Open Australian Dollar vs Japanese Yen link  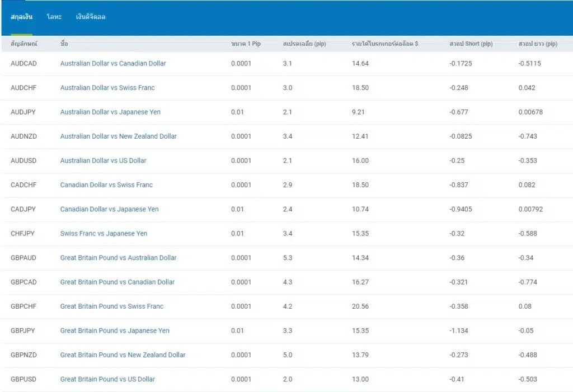pyautogui.click(x=110, y=112)
